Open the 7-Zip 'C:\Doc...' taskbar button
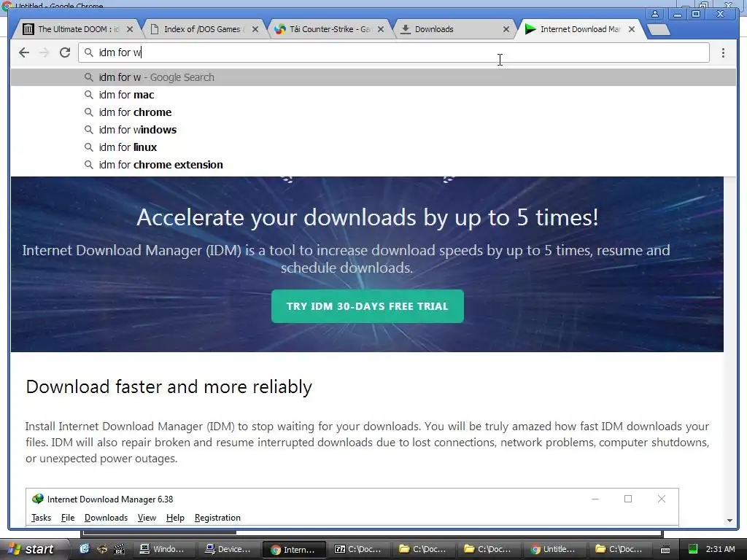Image resolution: width=747 pixels, height=560 pixels. pos(359,549)
